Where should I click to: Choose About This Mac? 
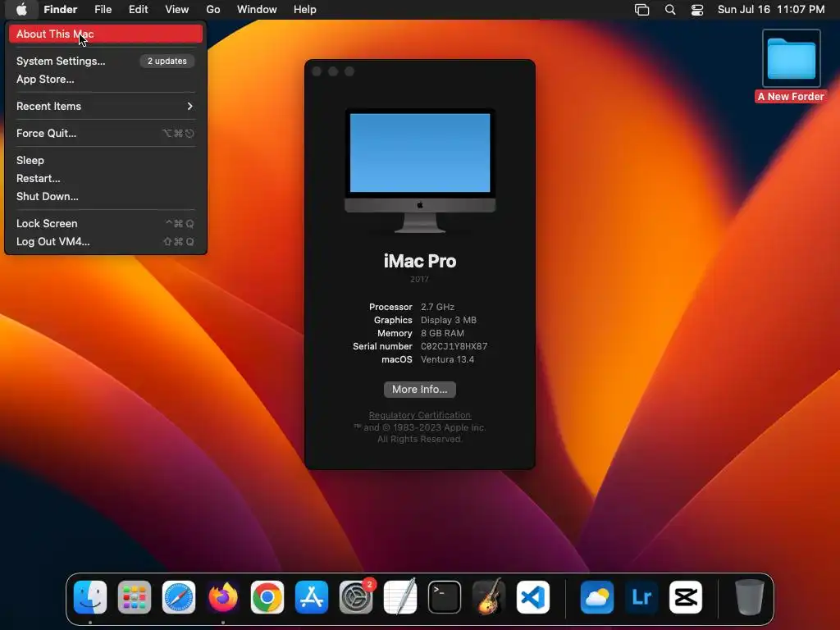[x=105, y=34]
